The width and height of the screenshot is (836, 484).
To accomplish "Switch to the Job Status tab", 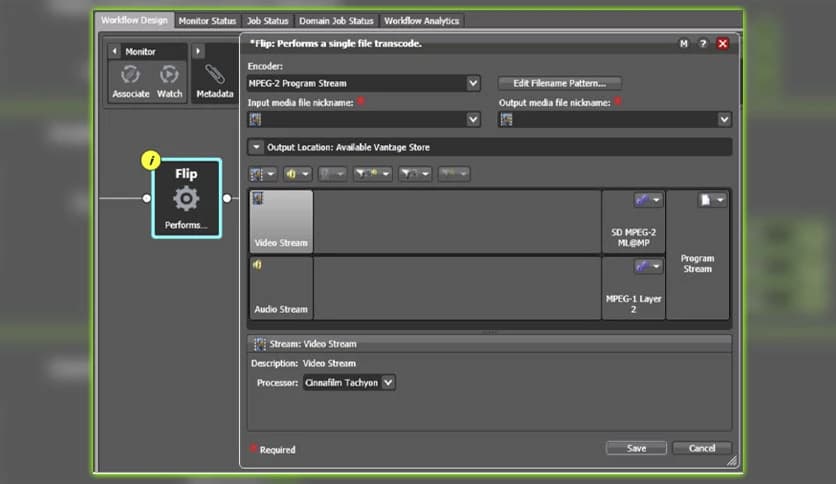I will (267, 21).
